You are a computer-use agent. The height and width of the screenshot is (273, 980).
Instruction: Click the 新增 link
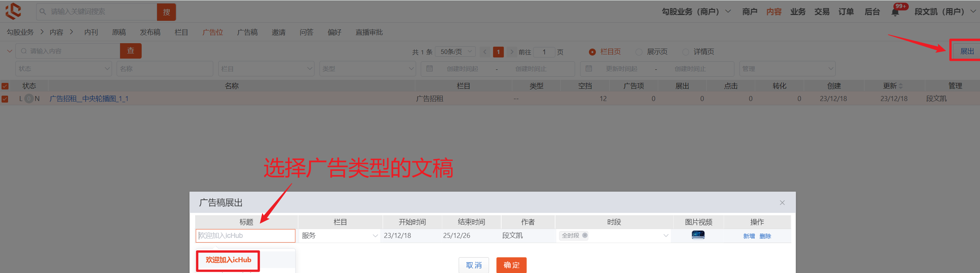[x=749, y=236]
